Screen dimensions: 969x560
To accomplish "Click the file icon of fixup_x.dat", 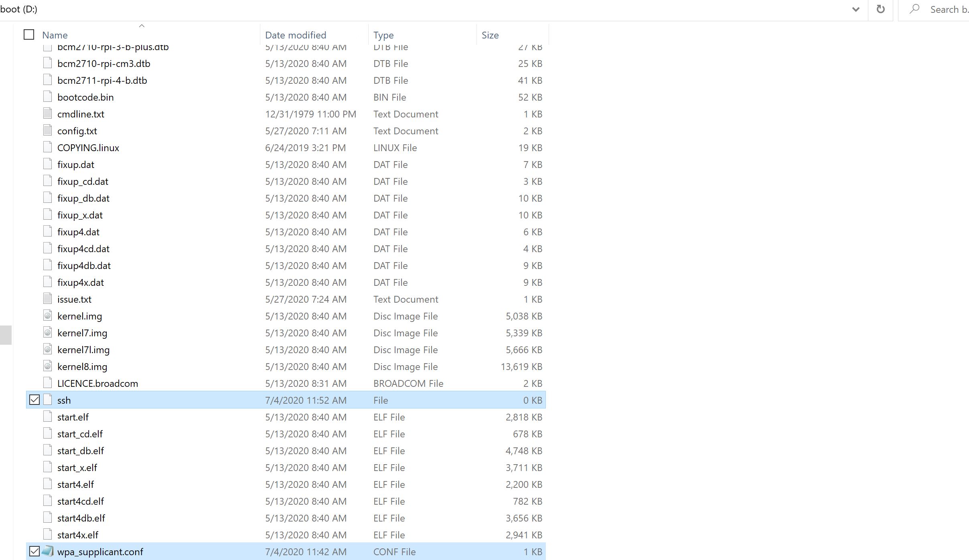I will 47,214.
